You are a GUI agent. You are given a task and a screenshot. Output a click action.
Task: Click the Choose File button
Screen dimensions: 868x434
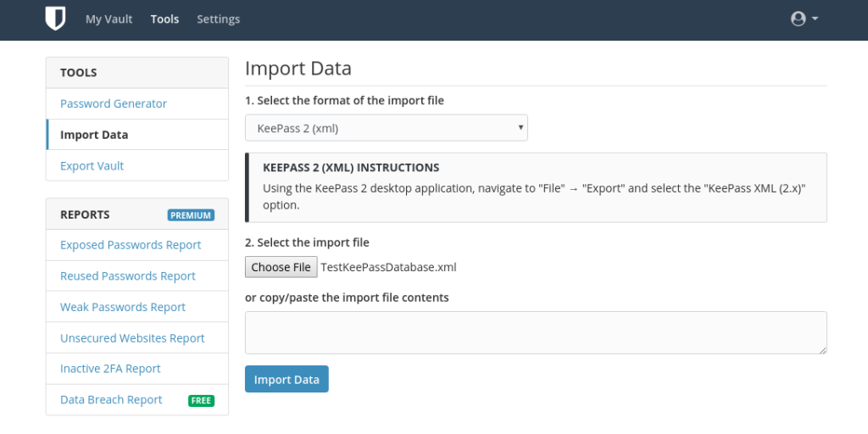coord(281,267)
